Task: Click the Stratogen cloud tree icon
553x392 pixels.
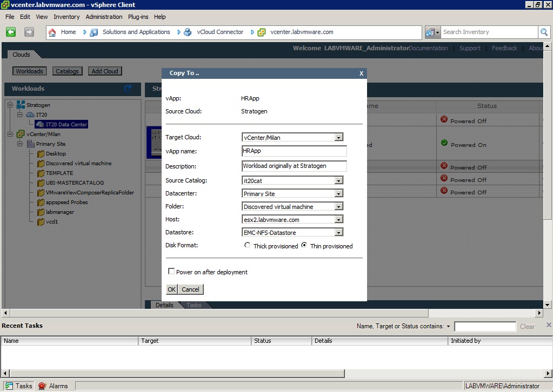Action: pos(21,105)
